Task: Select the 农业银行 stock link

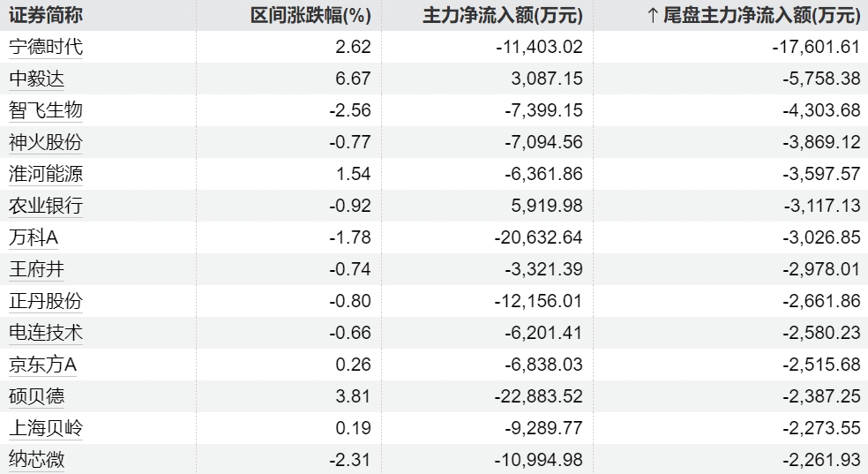Action: tap(46, 206)
